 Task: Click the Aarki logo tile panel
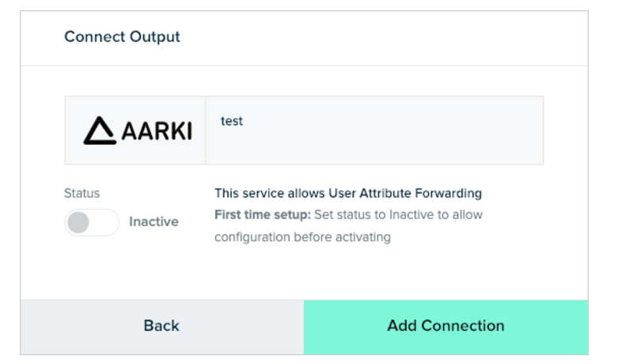(x=135, y=131)
